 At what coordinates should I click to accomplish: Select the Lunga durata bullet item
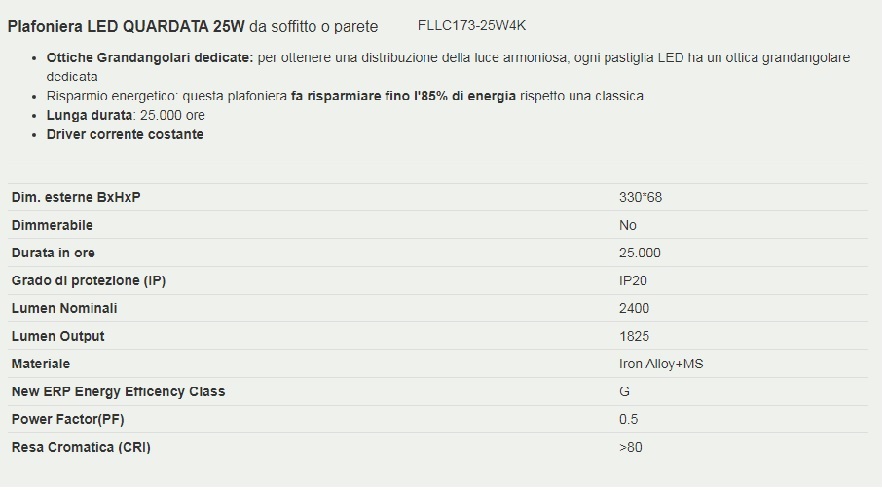(x=125, y=115)
